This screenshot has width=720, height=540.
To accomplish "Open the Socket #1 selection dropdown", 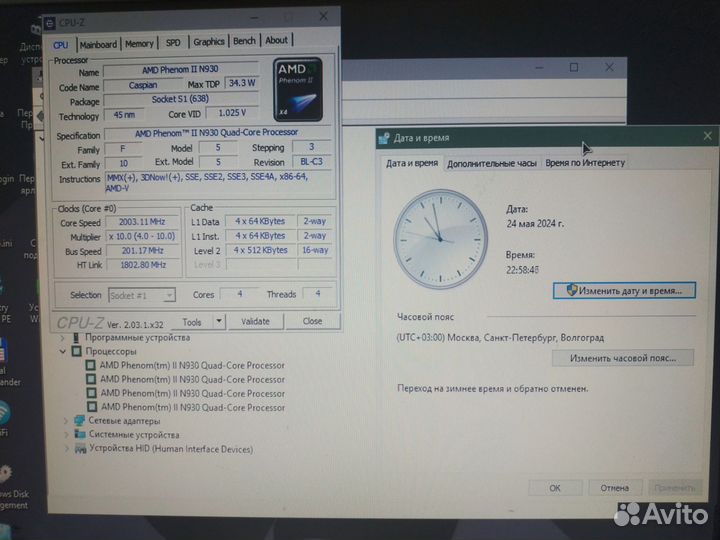I will pos(141,295).
